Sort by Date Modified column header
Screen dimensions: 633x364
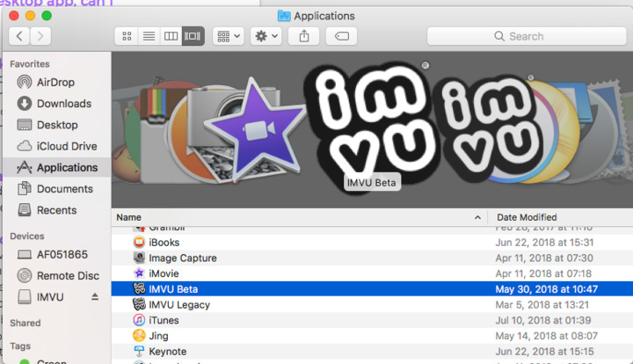560,217
